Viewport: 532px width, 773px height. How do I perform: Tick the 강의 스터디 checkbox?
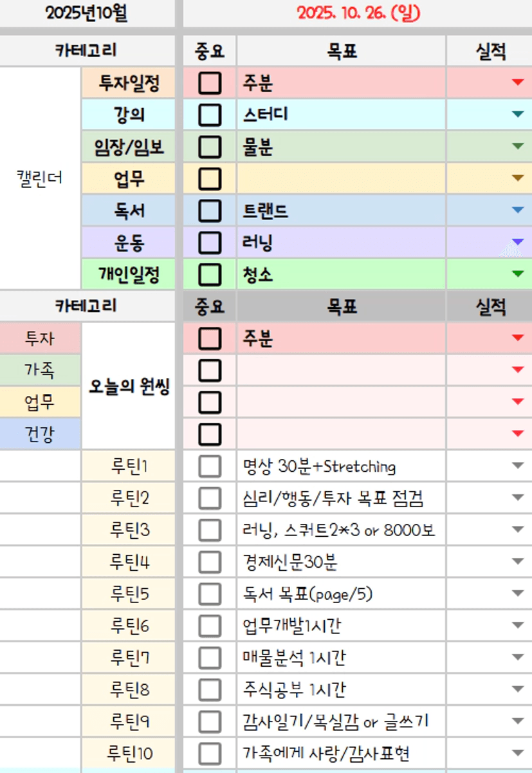coord(210,115)
